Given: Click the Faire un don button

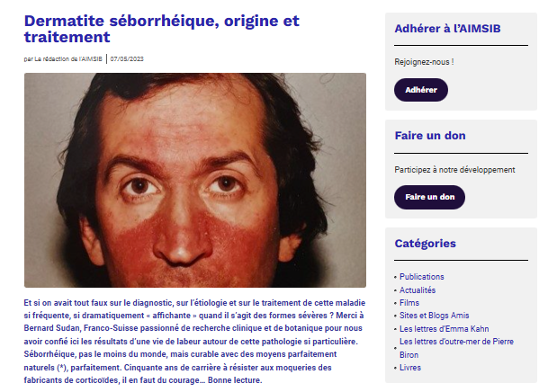Looking at the screenshot, I should pos(429,197).
